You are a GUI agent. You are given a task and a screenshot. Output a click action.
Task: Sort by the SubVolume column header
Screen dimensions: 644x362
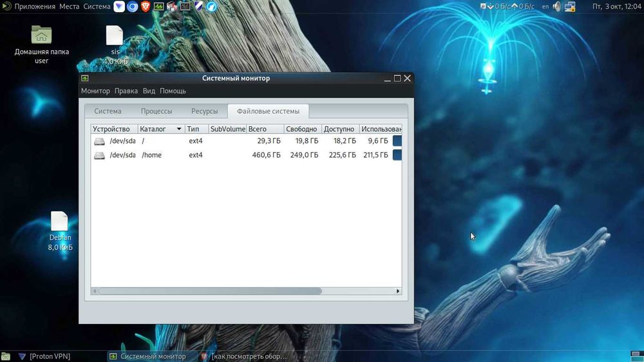click(x=227, y=129)
